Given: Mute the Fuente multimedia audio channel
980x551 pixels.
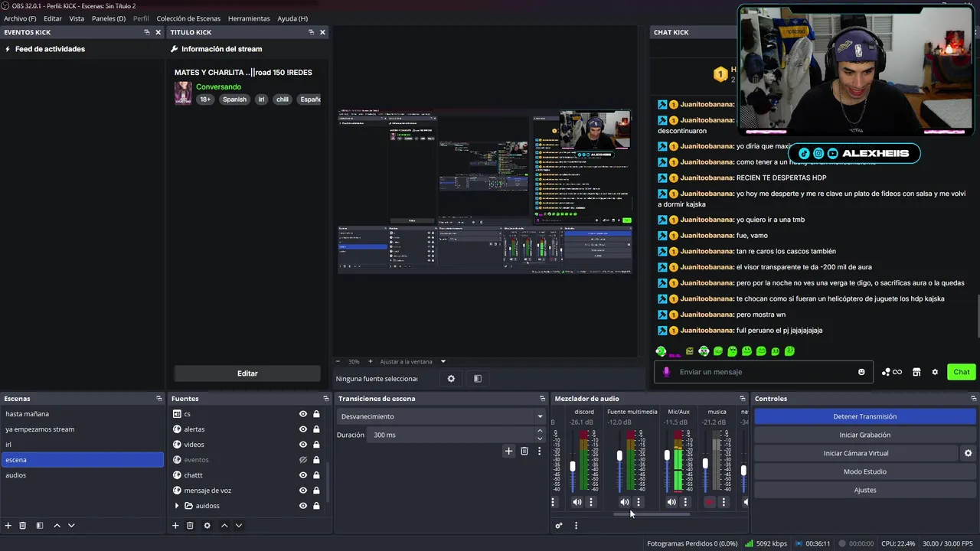Looking at the screenshot, I should [625, 502].
